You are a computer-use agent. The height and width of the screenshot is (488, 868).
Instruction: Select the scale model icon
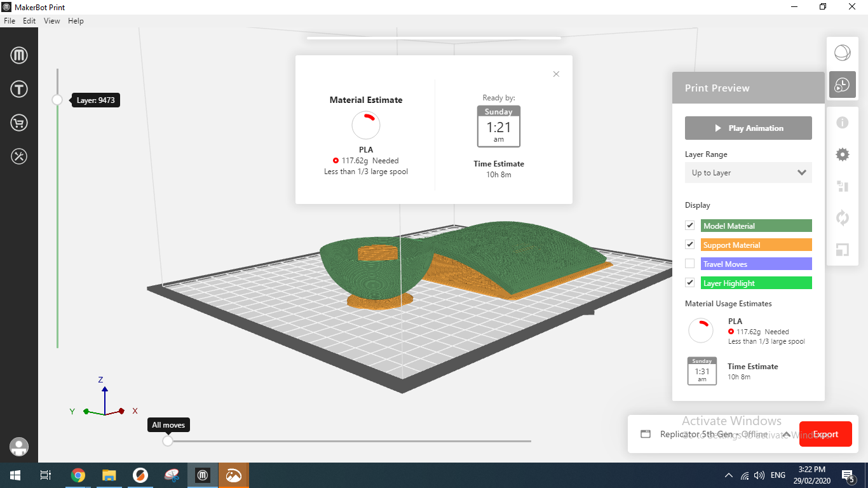tap(842, 250)
